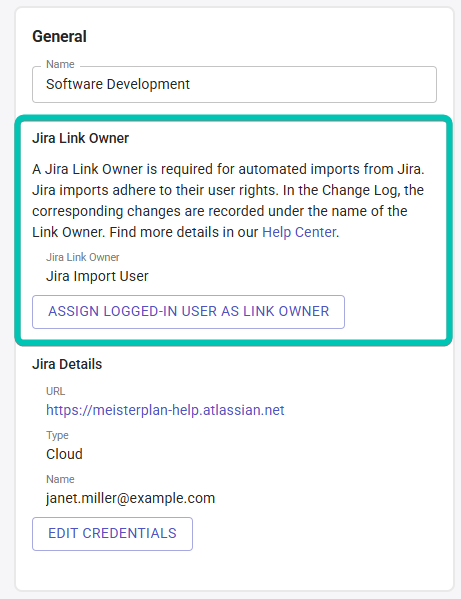Image resolution: width=461 pixels, height=599 pixels.
Task: Click the 'Type' field label
Action: pos(57,435)
